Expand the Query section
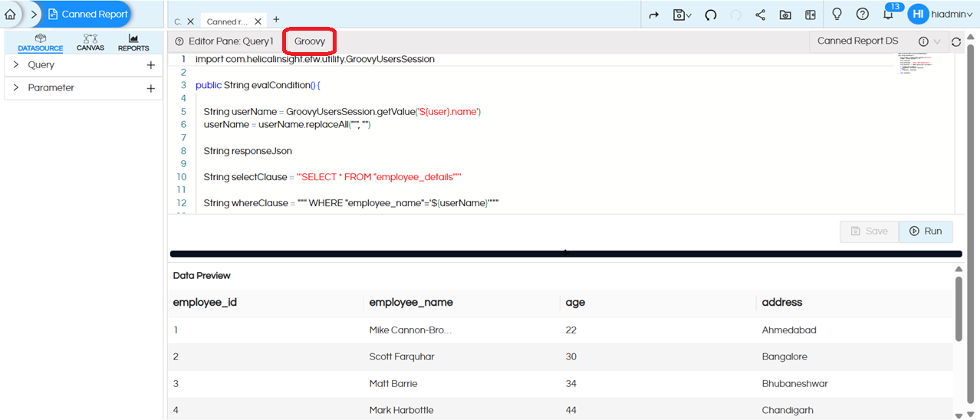Image resolution: width=980 pixels, height=420 pixels. [x=16, y=65]
